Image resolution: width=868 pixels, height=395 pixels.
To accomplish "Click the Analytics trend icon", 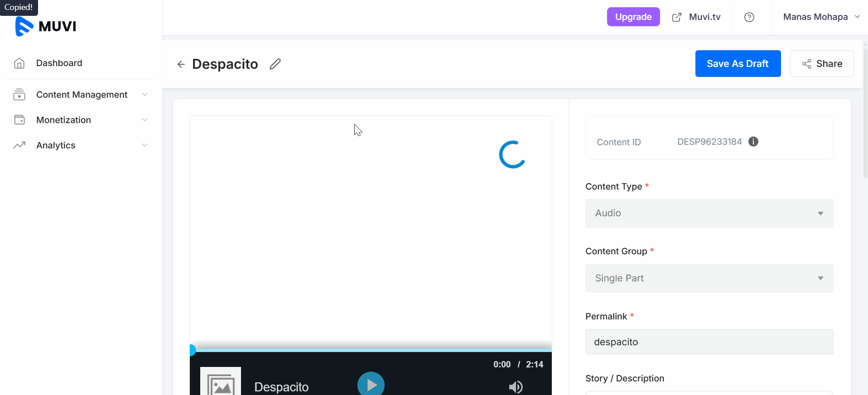I will pyautogui.click(x=19, y=145).
